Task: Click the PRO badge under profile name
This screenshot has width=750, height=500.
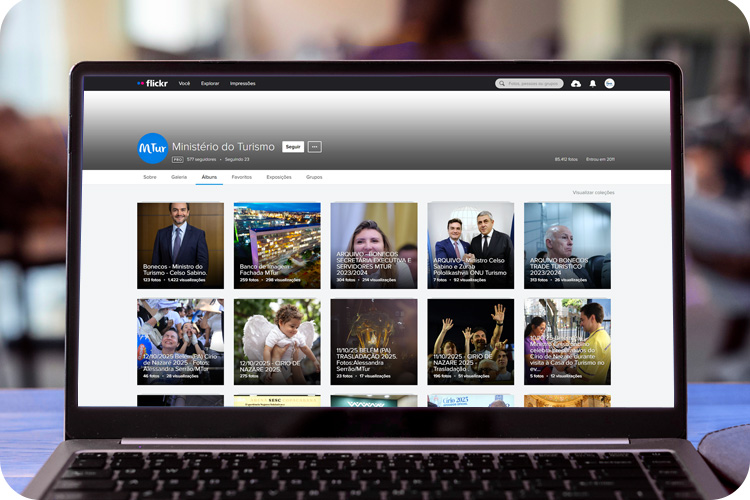Action: click(x=177, y=159)
